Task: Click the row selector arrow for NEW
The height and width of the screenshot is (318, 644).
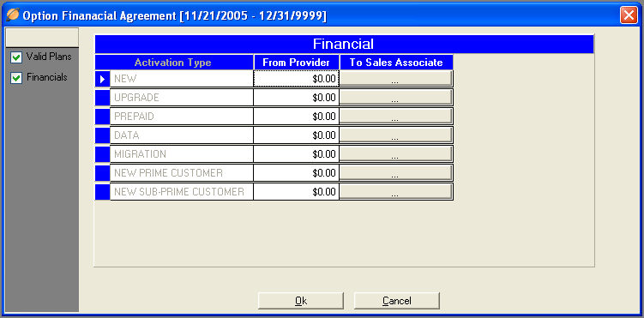Action: tap(102, 78)
